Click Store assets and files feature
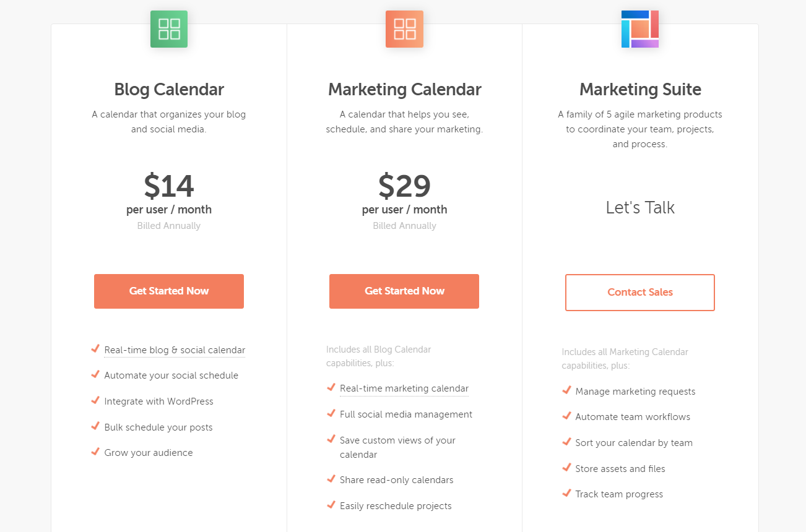806x532 pixels. 620,469
